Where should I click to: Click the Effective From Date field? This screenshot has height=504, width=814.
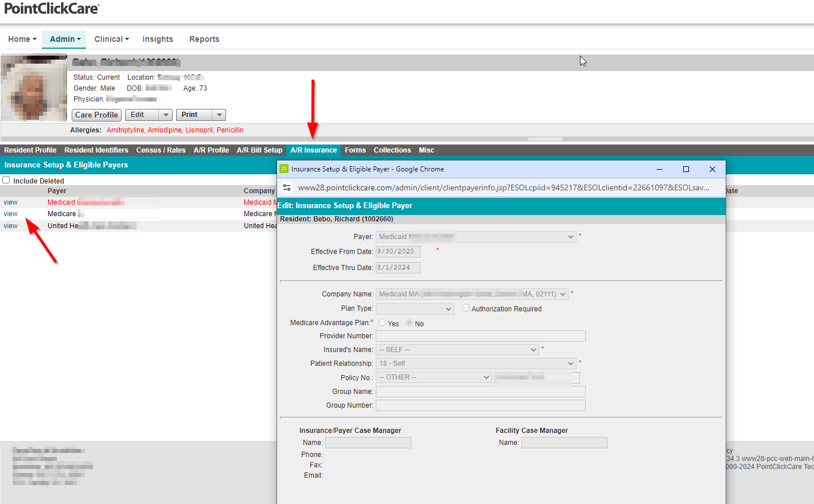398,252
